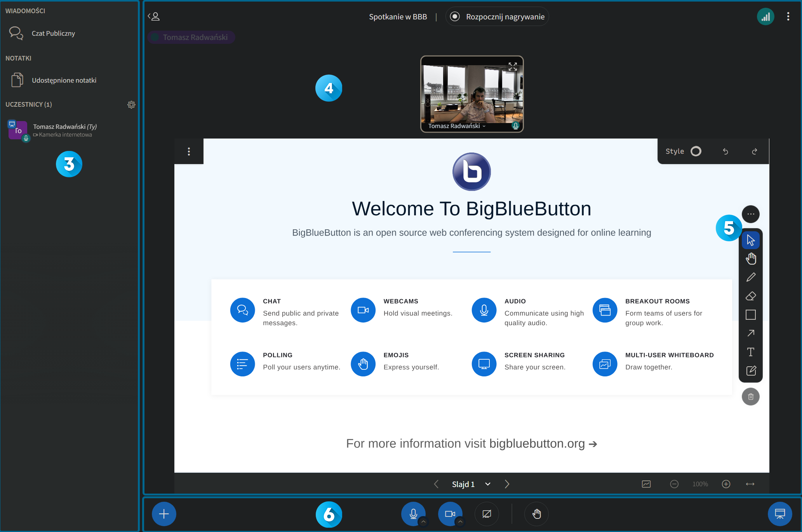Open webcam options chevron
This screenshot has width=802, height=532.
(x=460, y=522)
